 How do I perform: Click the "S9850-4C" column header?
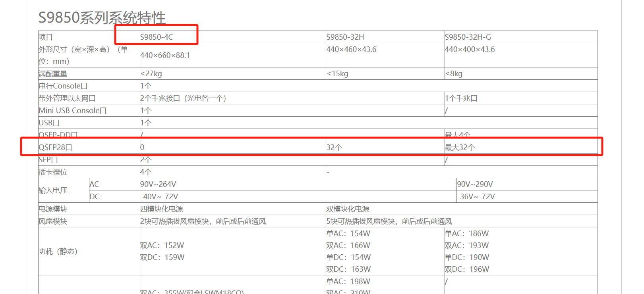pos(157,37)
